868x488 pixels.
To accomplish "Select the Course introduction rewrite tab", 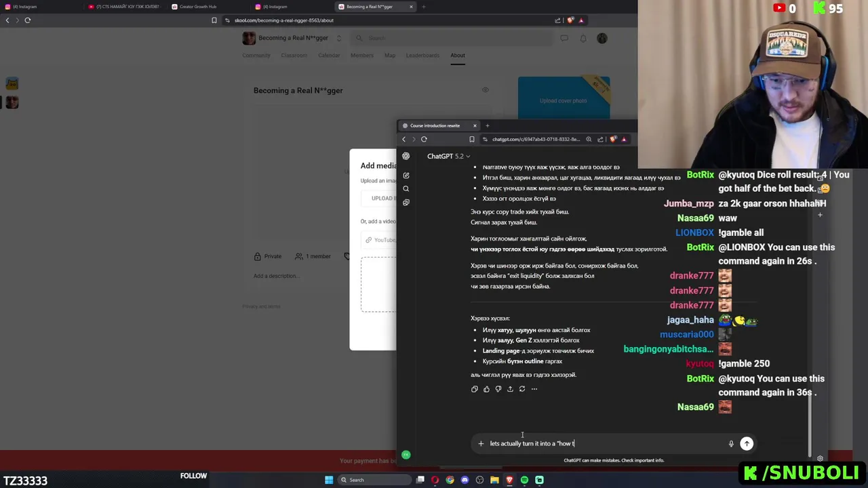I will tap(439, 125).
